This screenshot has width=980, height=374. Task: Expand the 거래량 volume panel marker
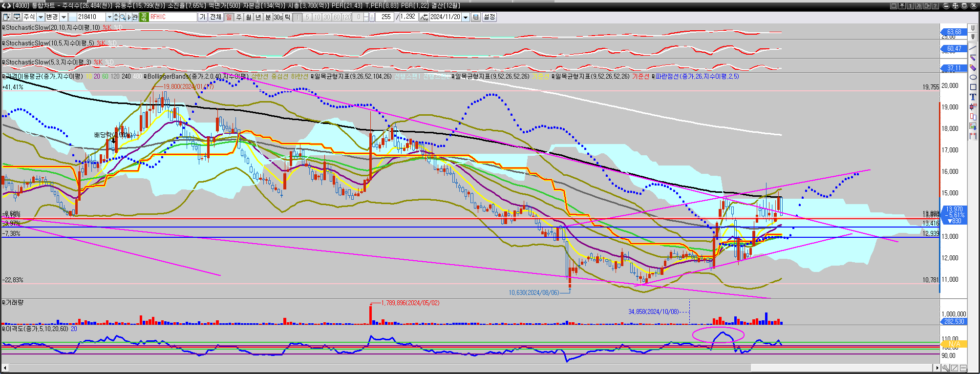tap(3, 303)
